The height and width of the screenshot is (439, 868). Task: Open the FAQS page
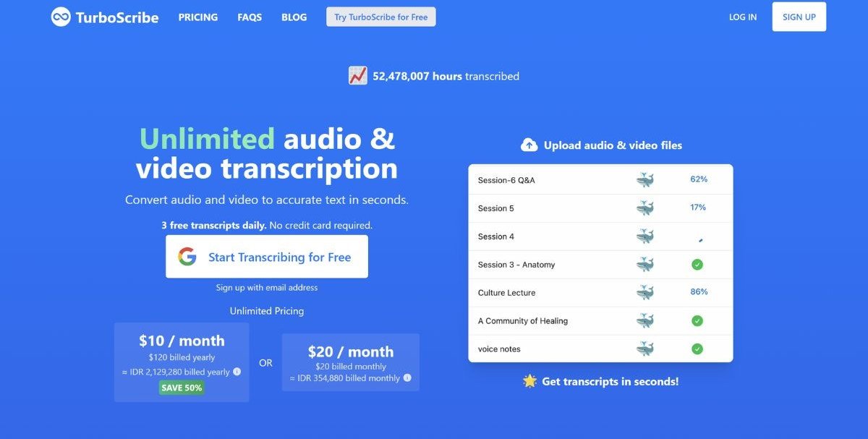(250, 17)
